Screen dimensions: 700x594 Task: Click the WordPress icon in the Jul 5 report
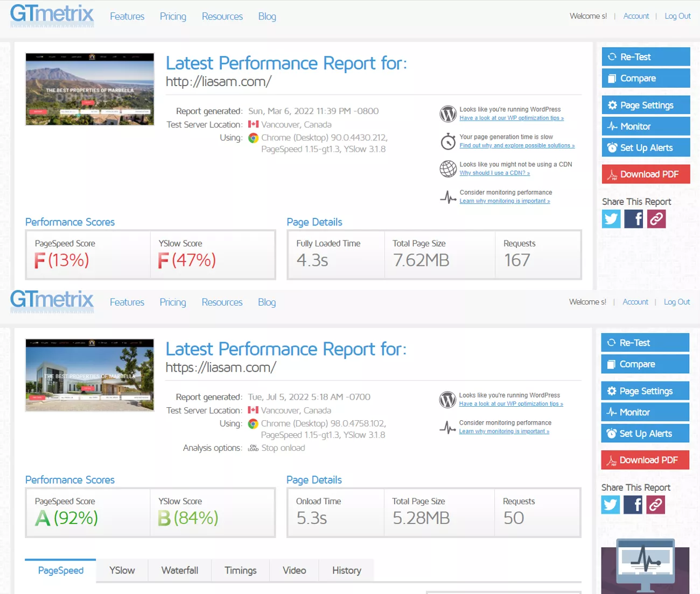click(x=447, y=399)
